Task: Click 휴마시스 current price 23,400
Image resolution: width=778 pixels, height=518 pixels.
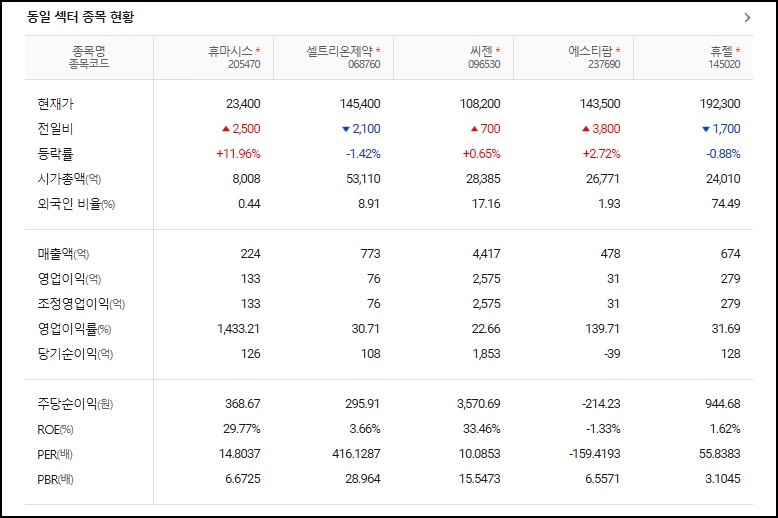Action: tap(243, 104)
